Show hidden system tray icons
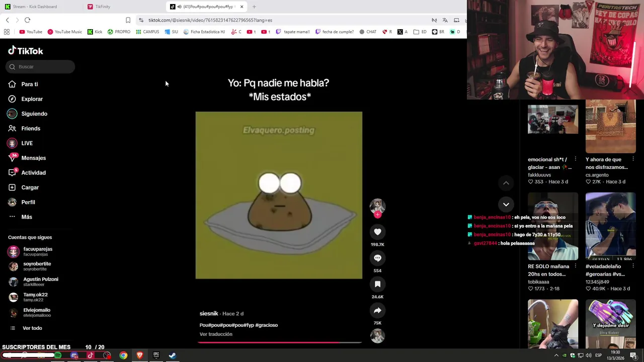Image resolution: width=644 pixels, height=362 pixels. (x=556, y=355)
